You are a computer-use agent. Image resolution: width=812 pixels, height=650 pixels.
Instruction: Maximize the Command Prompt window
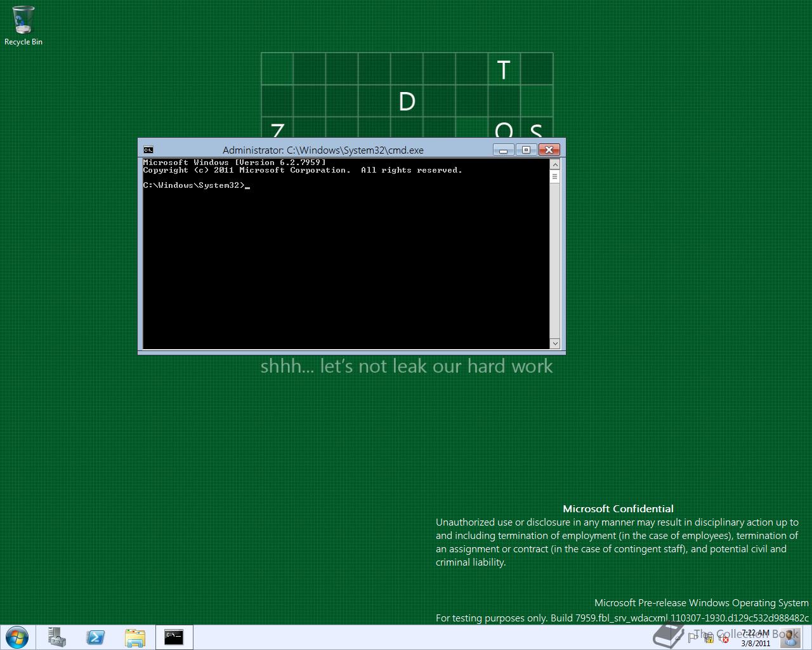(x=526, y=150)
